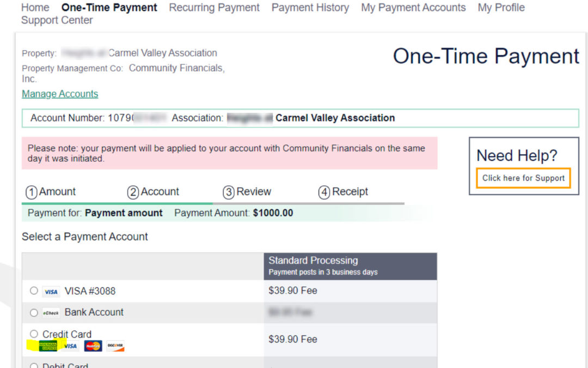Click the Discover card logo
This screenshot has height=368, width=588.
pyautogui.click(x=115, y=346)
